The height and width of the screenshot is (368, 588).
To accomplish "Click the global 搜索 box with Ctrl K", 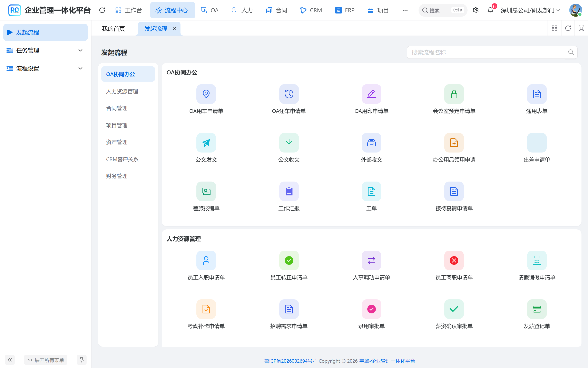I will pyautogui.click(x=443, y=10).
